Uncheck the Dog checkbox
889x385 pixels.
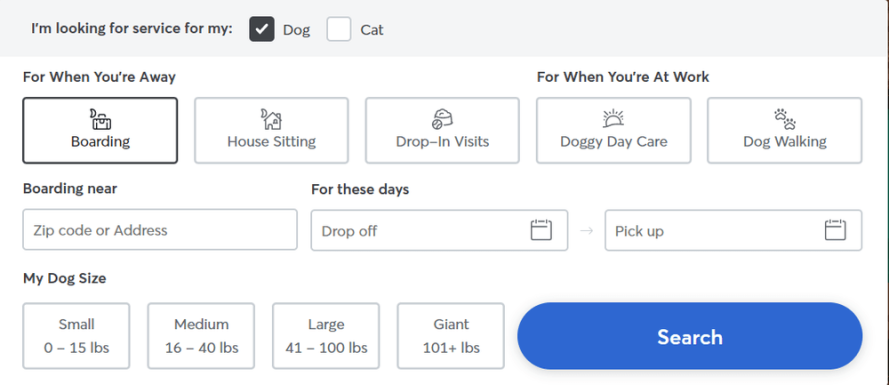pyautogui.click(x=261, y=29)
